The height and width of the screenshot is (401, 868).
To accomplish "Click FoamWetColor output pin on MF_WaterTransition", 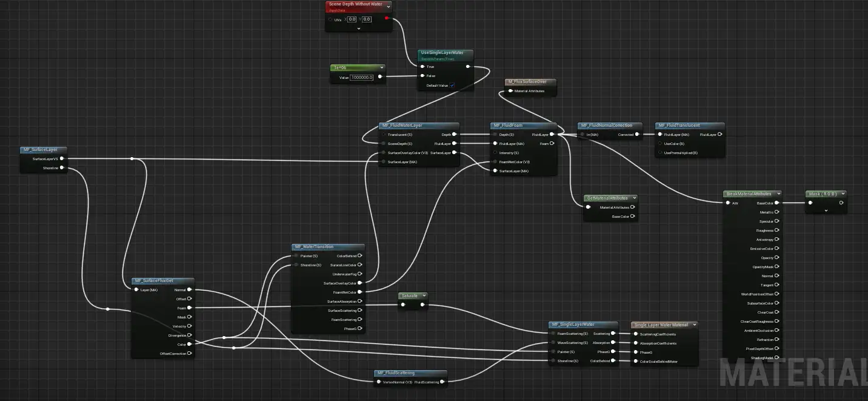I will tap(360, 292).
